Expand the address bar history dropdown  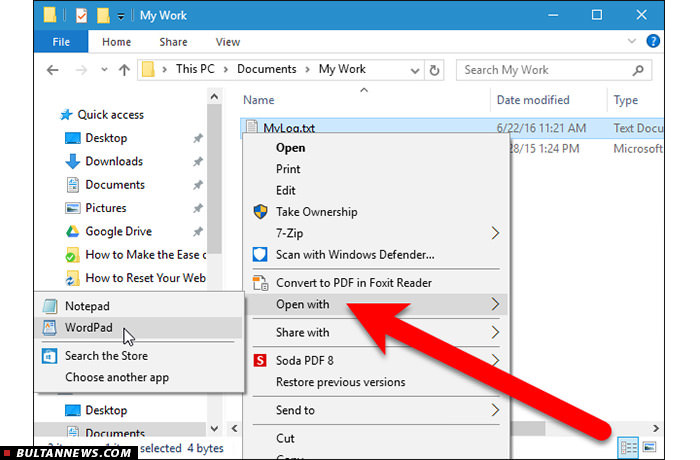[415, 71]
